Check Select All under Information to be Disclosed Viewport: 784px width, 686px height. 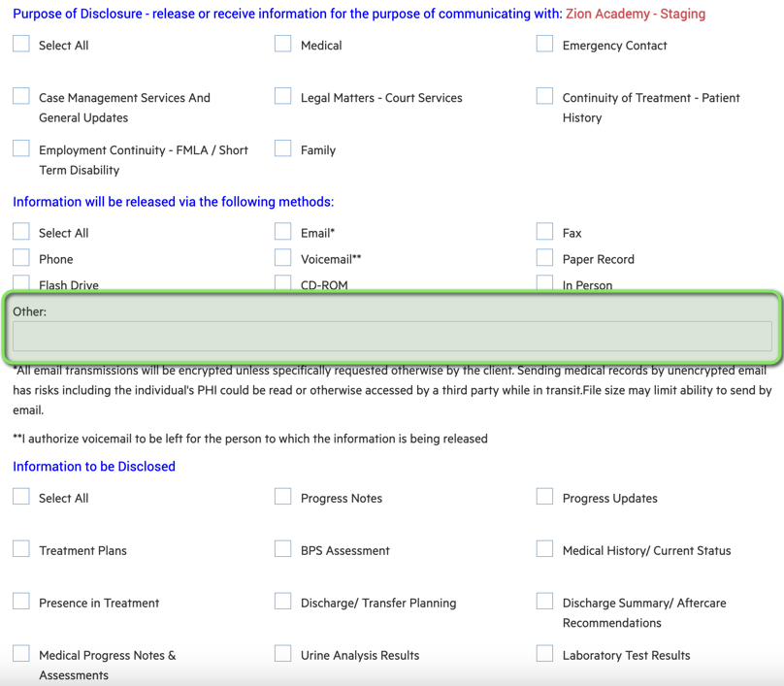[21, 497]
